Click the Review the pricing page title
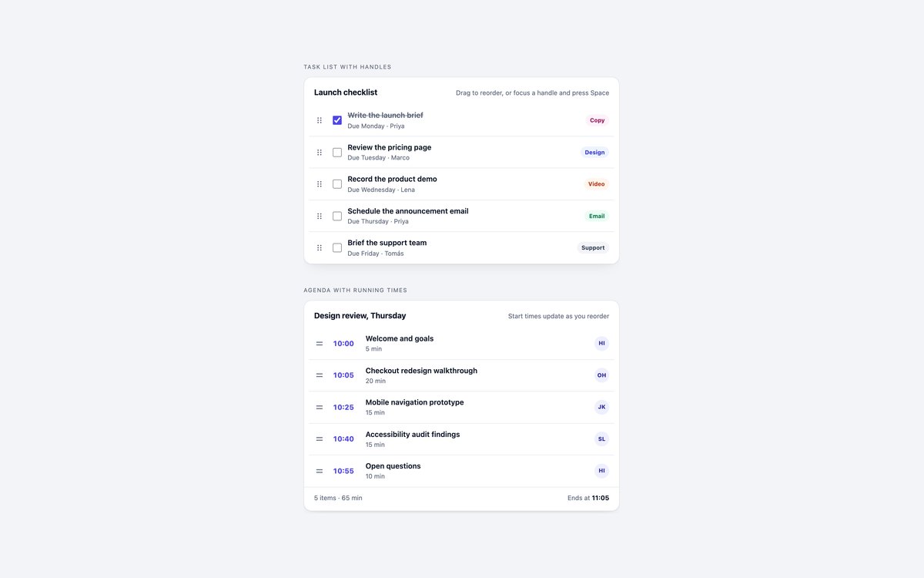Screen dimensions: 924x578 point(390,147)
